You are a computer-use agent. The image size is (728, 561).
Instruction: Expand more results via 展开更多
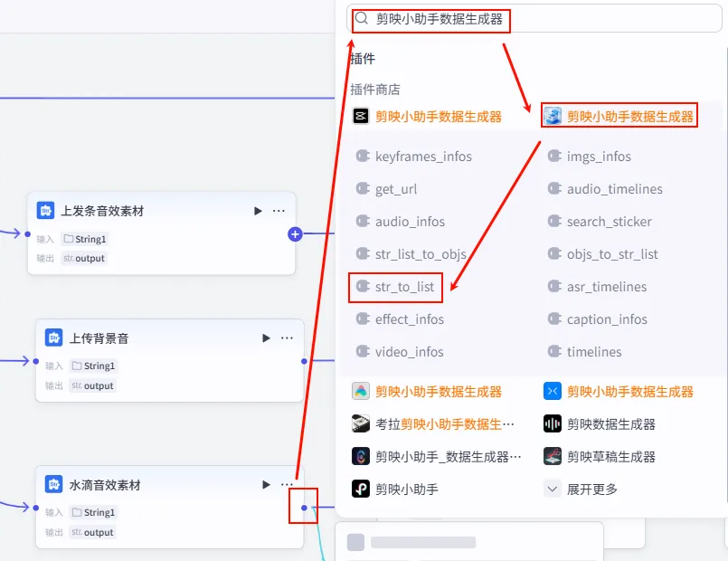(x=581, y=489)
